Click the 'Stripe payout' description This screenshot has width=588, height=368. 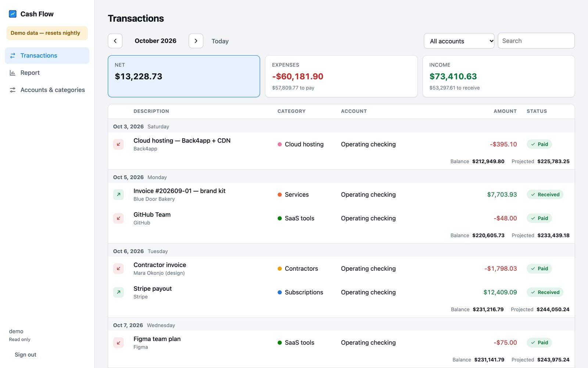pyautogui.click(x=153, y=289)
